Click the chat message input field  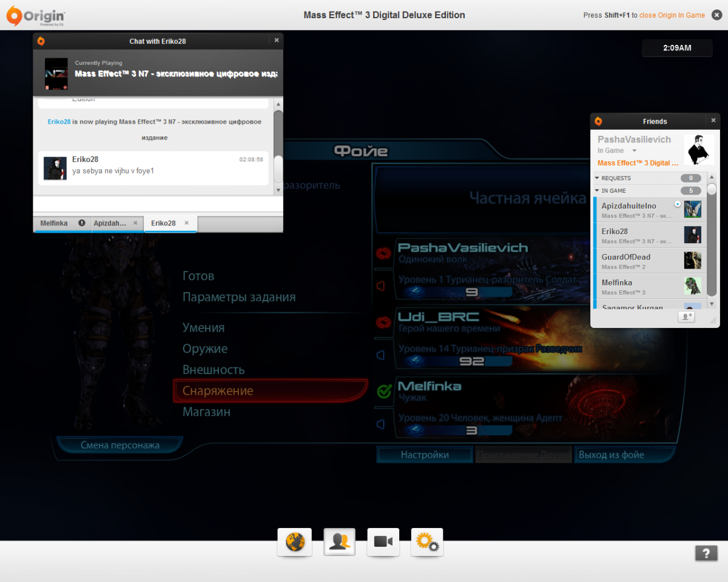[158, 204]
